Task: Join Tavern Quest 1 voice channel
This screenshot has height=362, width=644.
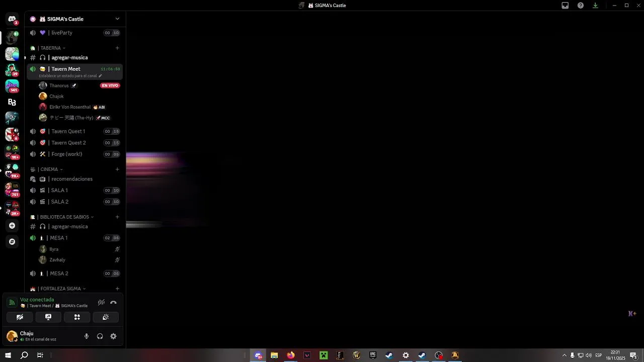Action: click(x=74, y=131)
